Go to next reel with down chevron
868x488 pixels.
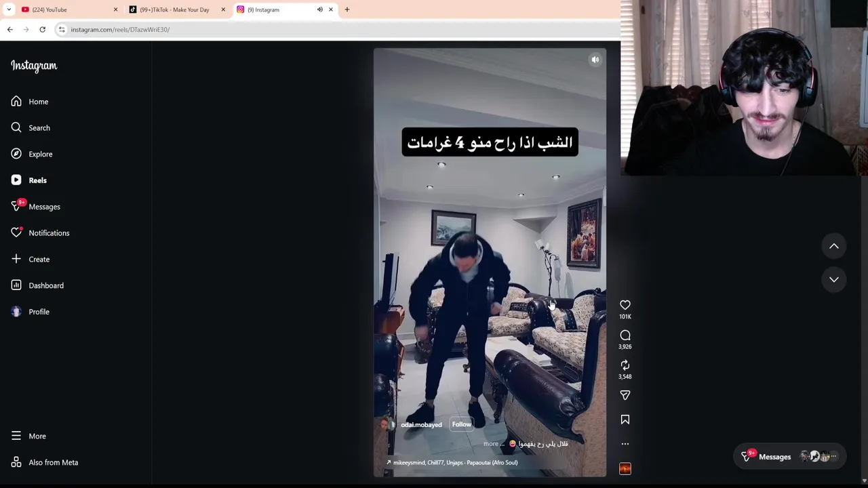[x=834, y=279]
